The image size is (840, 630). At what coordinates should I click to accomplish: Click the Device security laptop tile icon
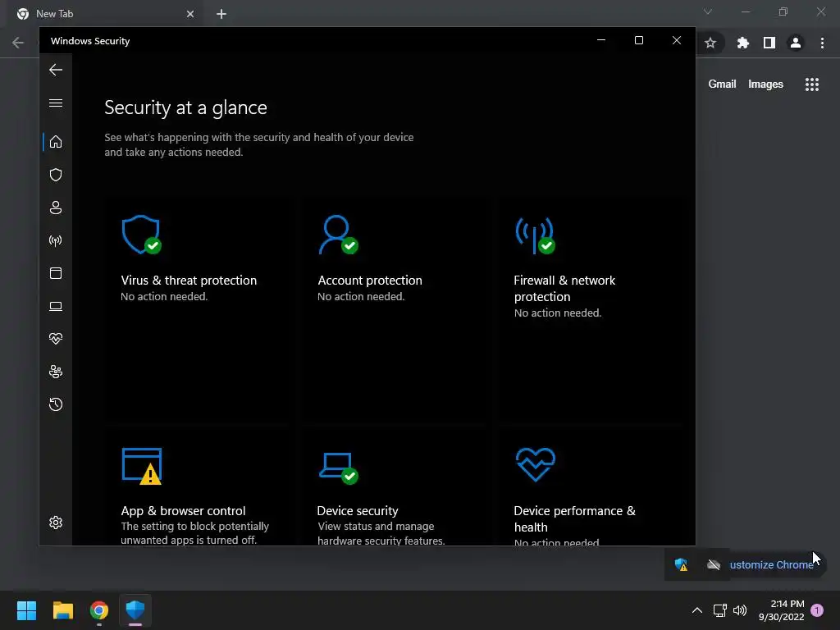pyautogui.click(x=338, y=468)
